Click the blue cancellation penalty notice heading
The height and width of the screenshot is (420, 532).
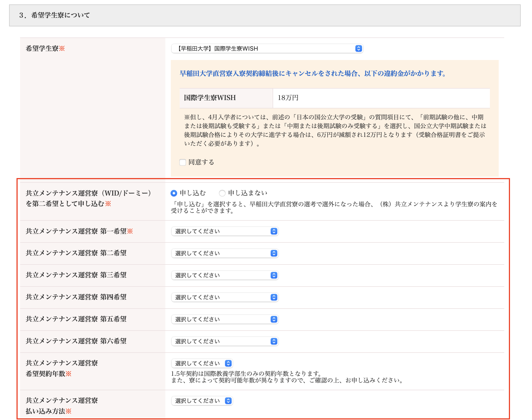tap(312, 73)
